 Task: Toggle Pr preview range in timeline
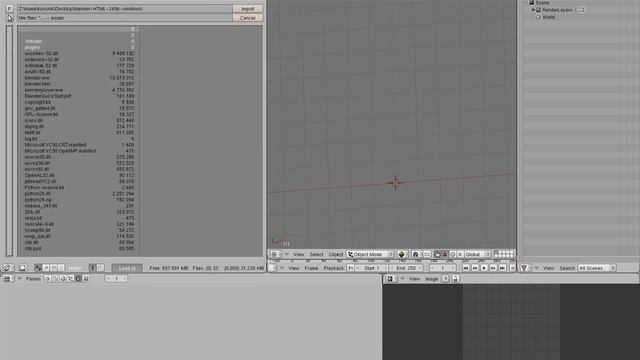tap(350, 268)
